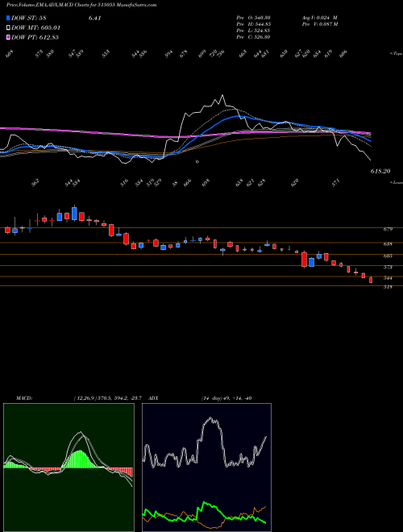Screen dimensions: 403x532
Task: Click the blue DOW ST legend swatch
Action: pos(8,19)
